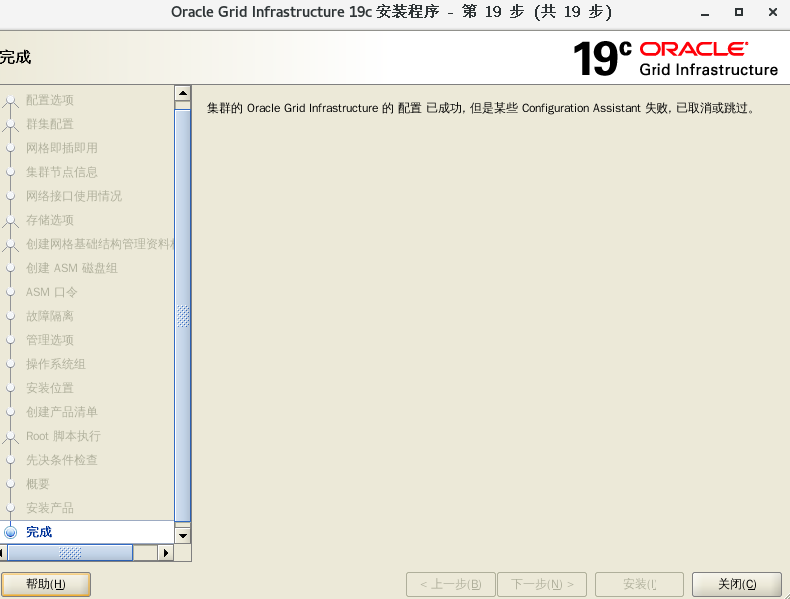
Task: Click the disabled 上一步(B) button
Action: (x=450, y=584)
